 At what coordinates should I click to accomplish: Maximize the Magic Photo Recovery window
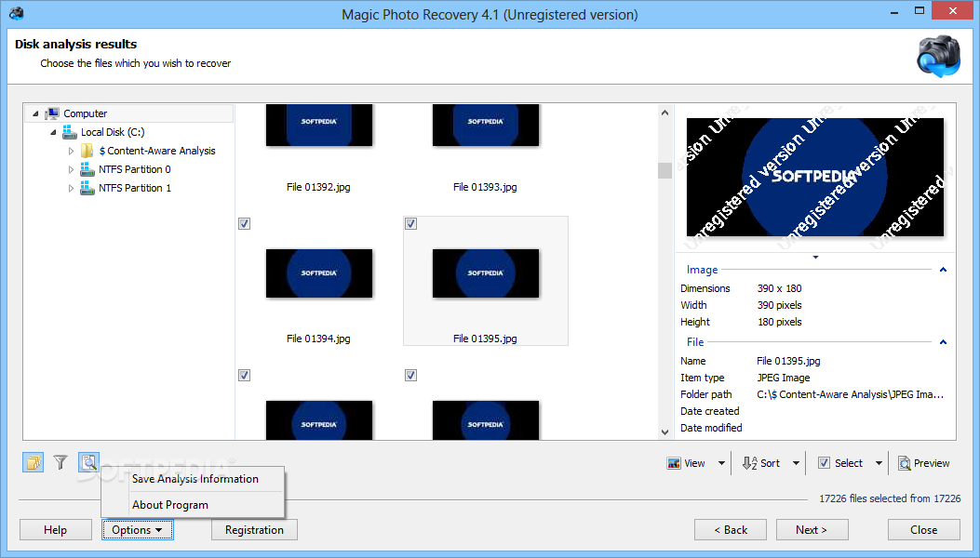920,10
